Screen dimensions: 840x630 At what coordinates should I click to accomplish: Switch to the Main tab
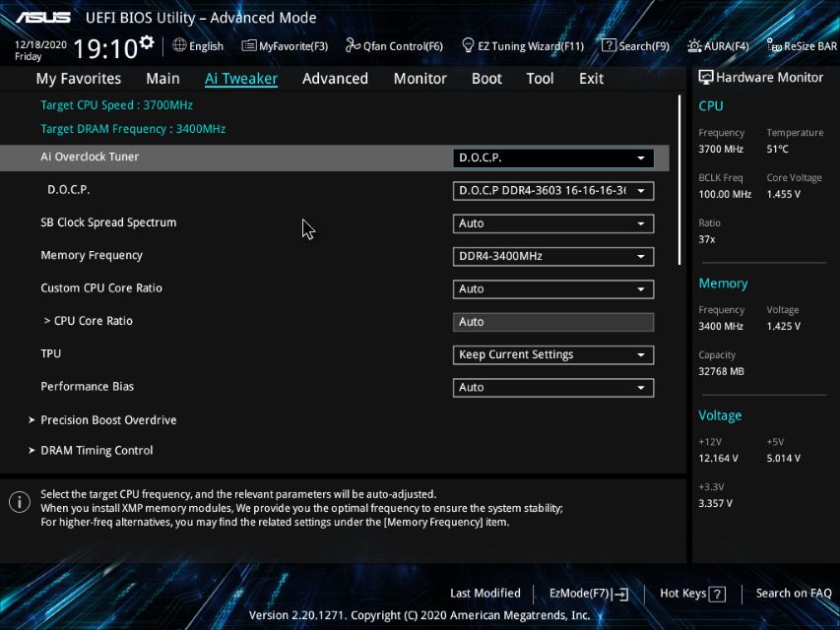(x=162, y=79)
